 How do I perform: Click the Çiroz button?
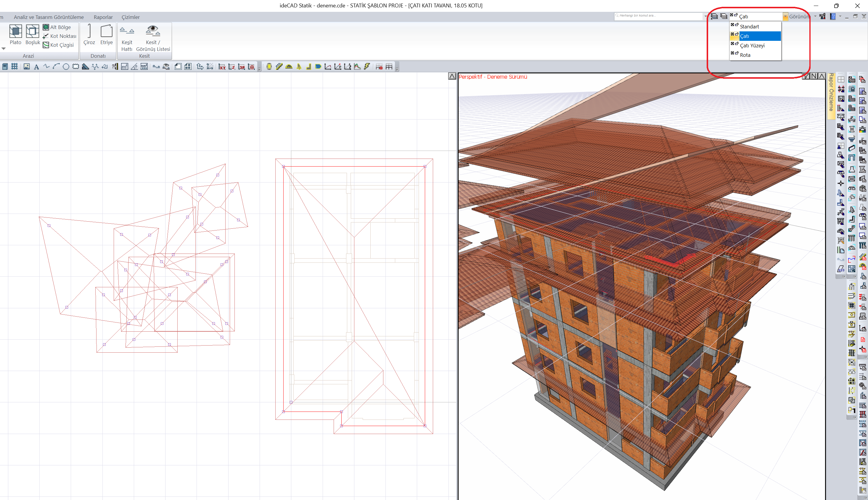[x=89, y=35]
